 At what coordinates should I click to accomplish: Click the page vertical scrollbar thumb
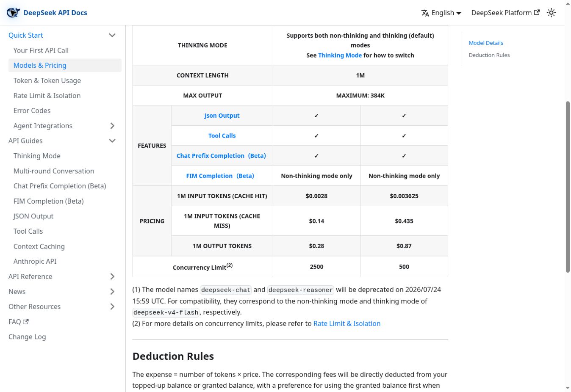(x=568, y=187)
